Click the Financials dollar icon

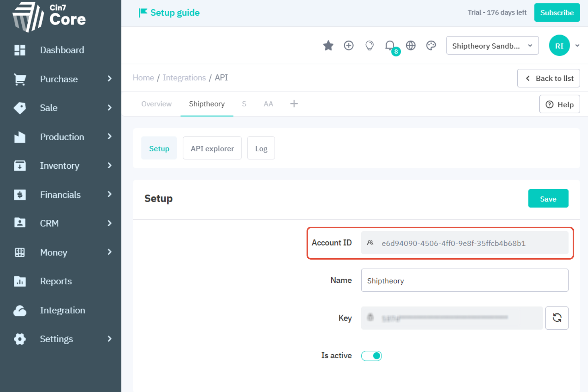(20, 195)
